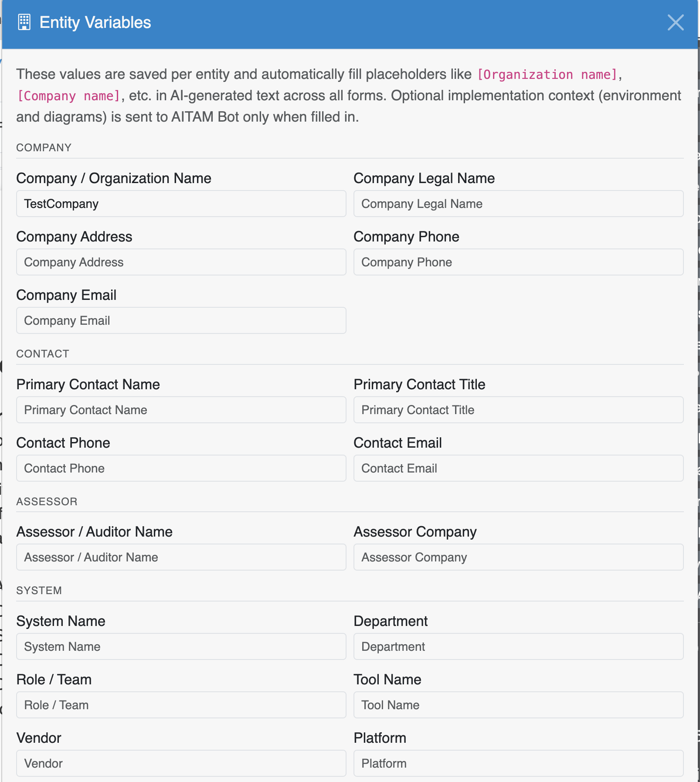This screenshot has width=700, height=782.
Task: Close the Entity Variables dialog
Action: (676, 22)
